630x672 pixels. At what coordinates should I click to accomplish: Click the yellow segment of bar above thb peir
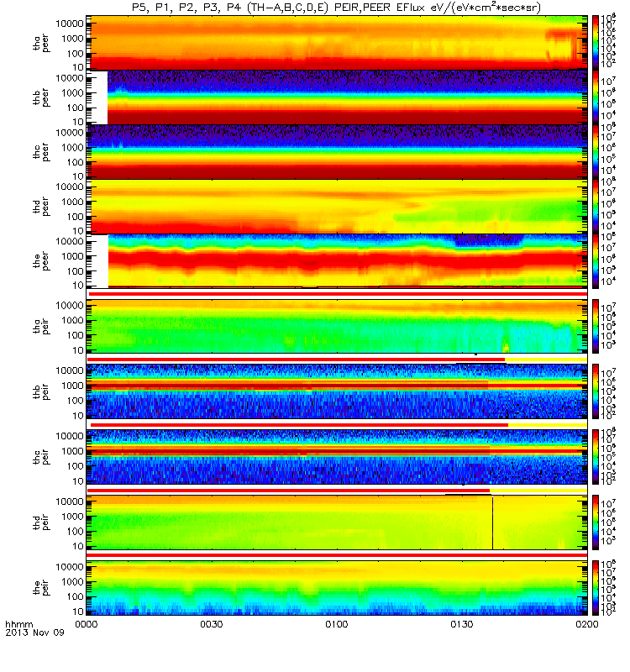[545, 360]
